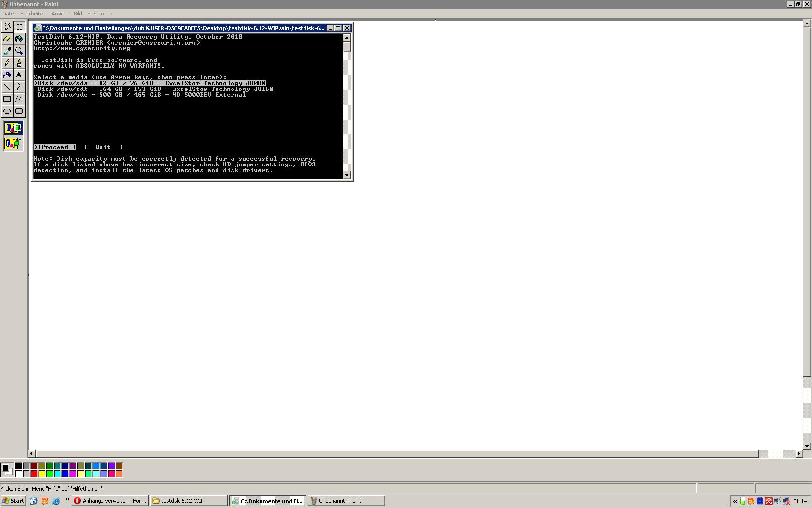Select the Brush tool
Screen dimensions: 812x508
[19, 63]
